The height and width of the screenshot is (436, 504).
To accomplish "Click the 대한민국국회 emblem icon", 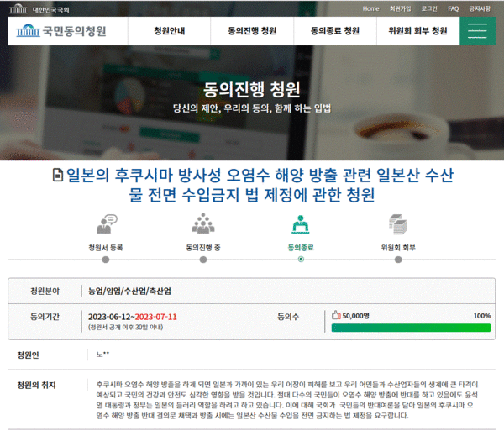I will point(18,9).
